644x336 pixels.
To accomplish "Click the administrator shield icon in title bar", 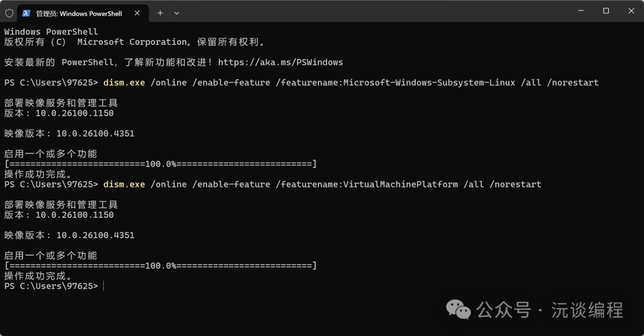I will [x=9, y=13].
